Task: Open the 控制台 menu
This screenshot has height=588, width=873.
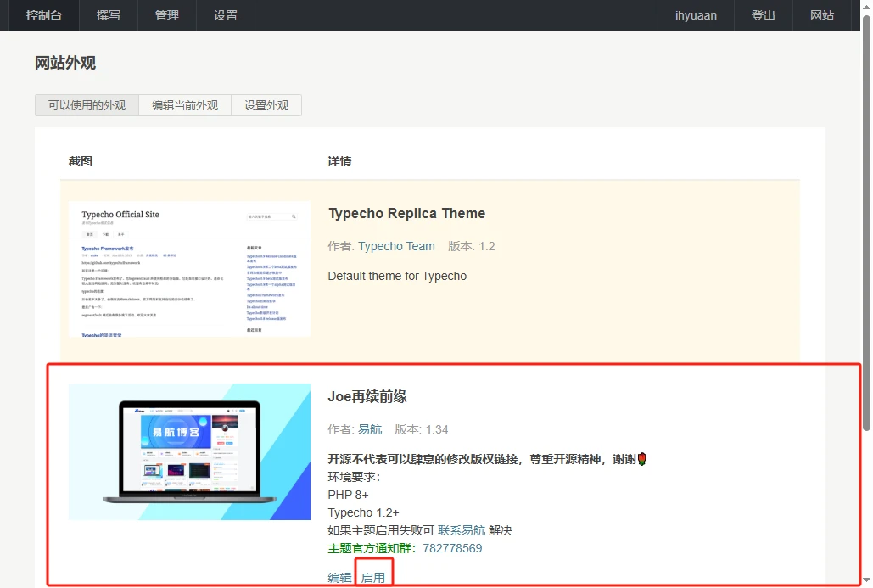Action: tap(43, 14)
